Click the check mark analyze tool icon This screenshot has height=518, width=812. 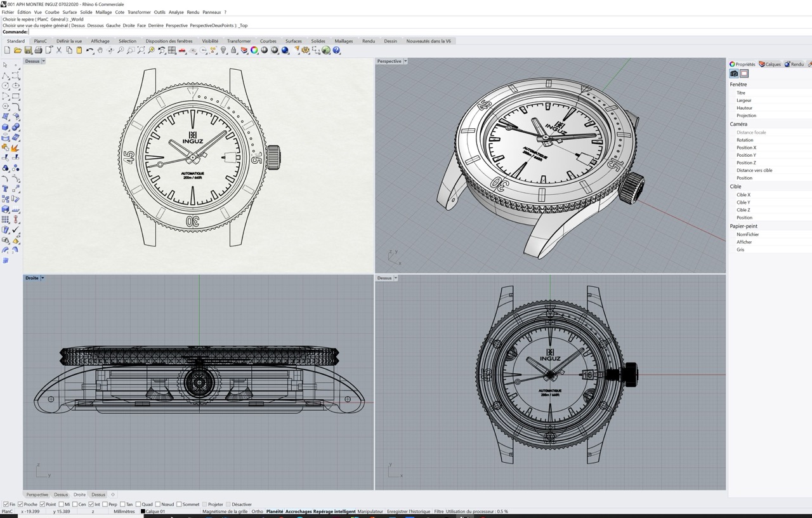tap(16, 229)
